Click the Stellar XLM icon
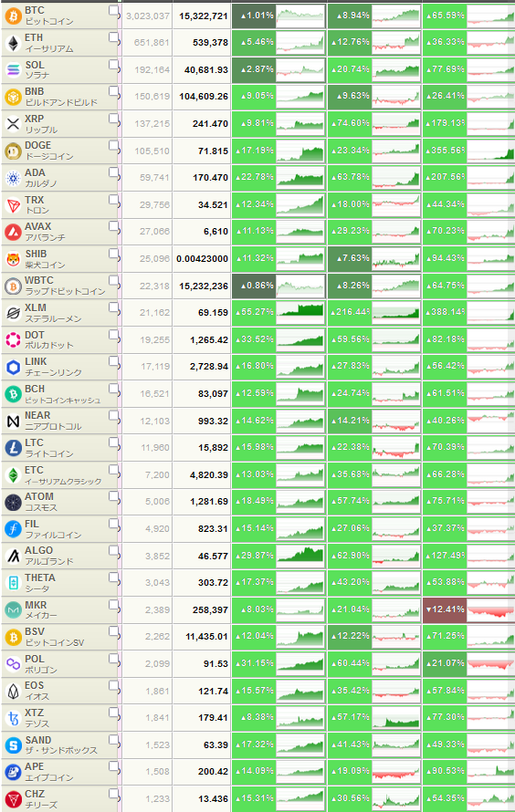This screenshot has height=812, width=515. pyautogui.click(x=13, y=313)
